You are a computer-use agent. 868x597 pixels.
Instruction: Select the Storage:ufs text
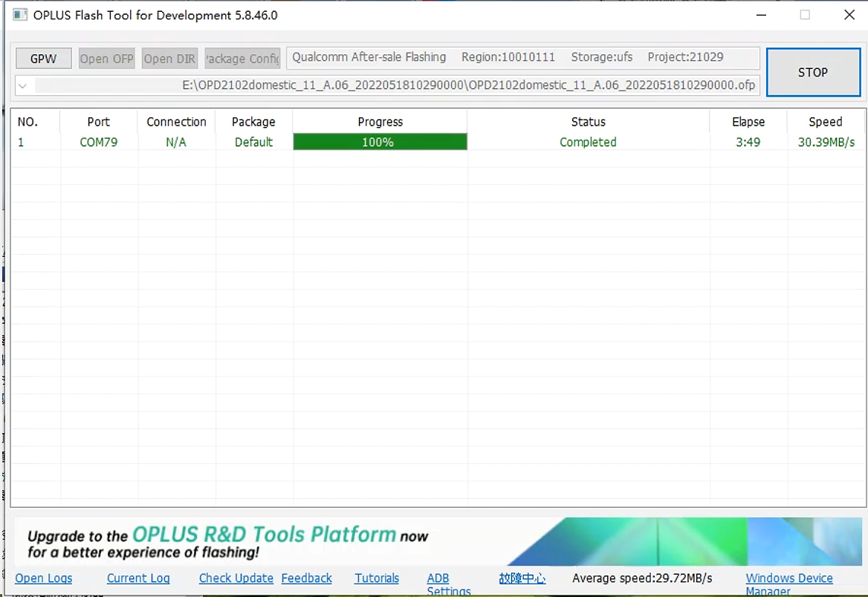[602, 57]
